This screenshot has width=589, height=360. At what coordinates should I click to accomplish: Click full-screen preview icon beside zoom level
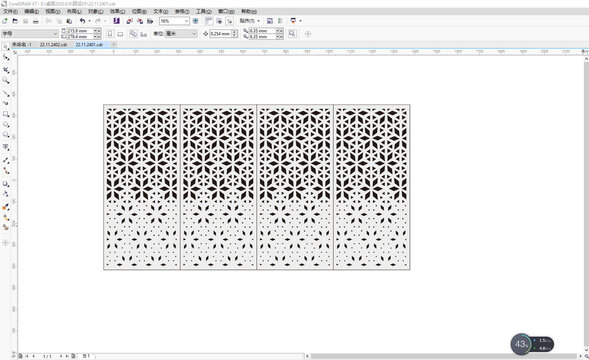196,21
